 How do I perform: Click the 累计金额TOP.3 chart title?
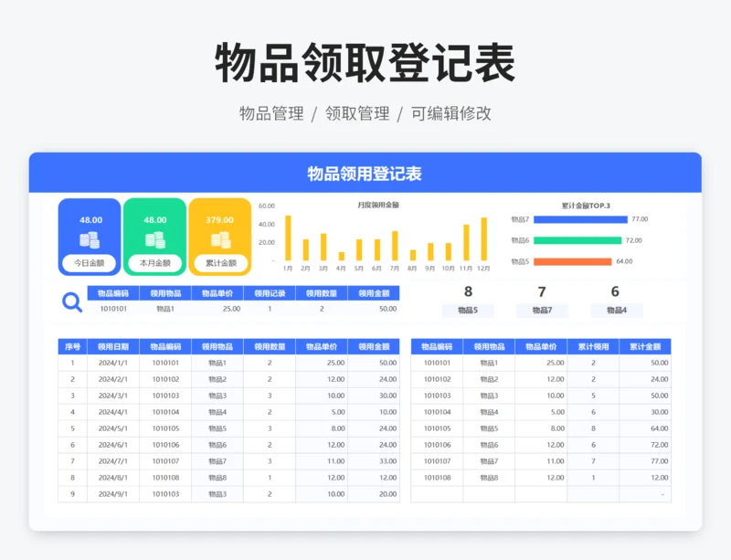tap(586, 206)
